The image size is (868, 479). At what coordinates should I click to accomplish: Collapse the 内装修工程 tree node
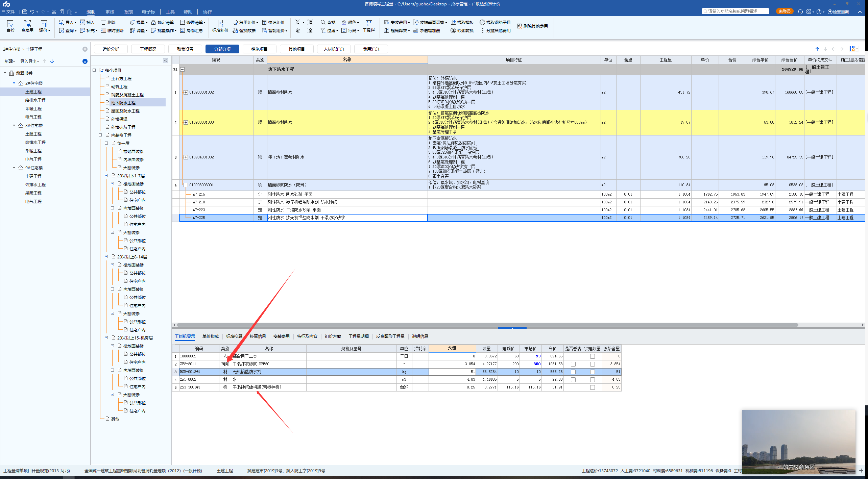coord(100,135)
